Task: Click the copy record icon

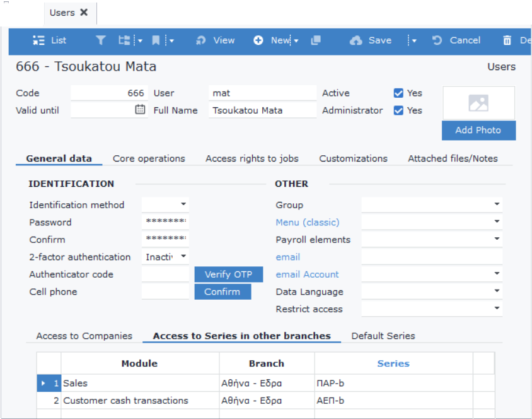Action: (316, 40)
